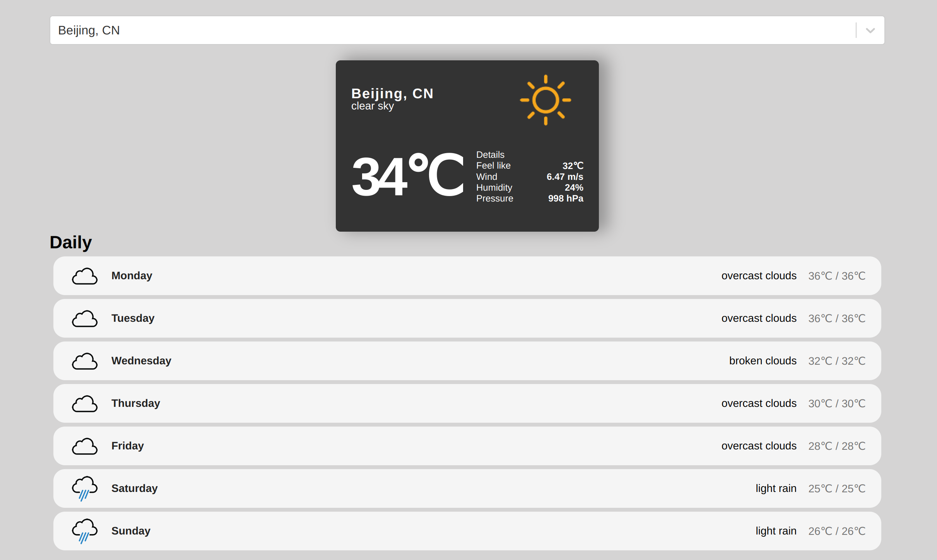Image resolution: width=937 pixels, height=560 pixels.
Task: Click Wednesday's broken clouds icon
Action: (x=85, y=361)
